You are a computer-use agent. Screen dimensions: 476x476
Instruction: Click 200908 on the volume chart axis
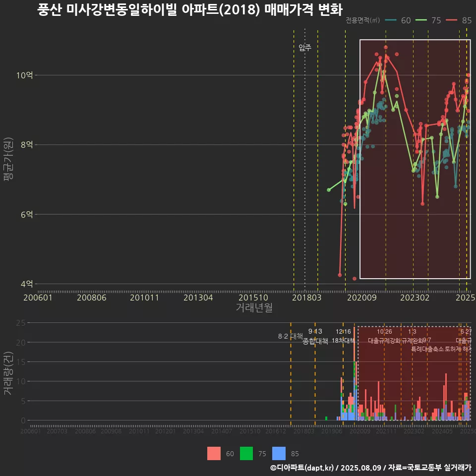(x=111, y=431)
